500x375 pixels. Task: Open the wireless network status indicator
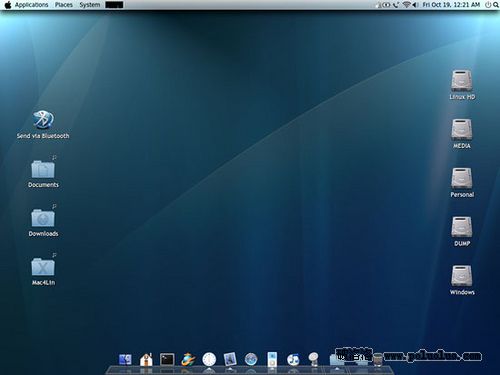[x=406, y=5]
